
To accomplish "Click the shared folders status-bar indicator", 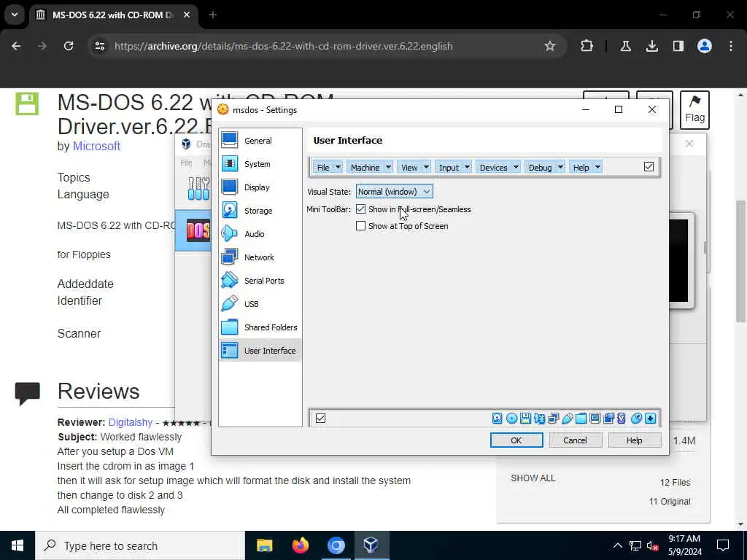I will click(x=581, y=418).
